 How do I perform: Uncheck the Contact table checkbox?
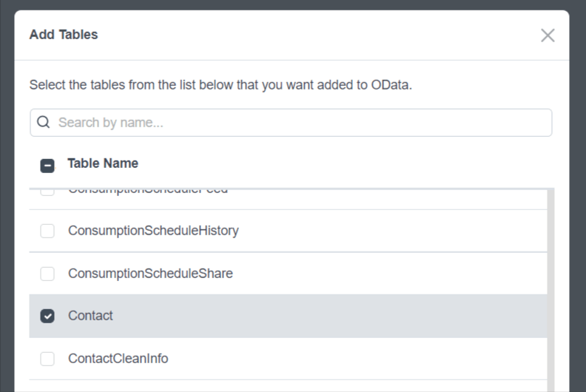47,316
